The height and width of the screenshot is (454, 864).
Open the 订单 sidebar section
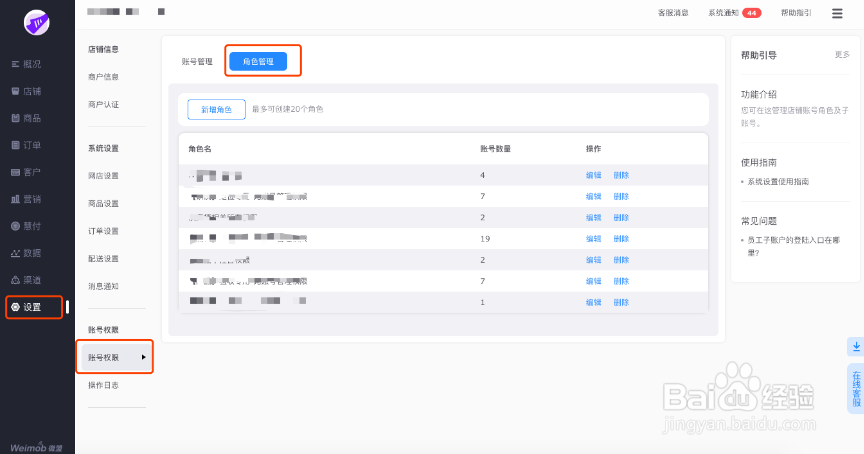(x=26, y=145)
